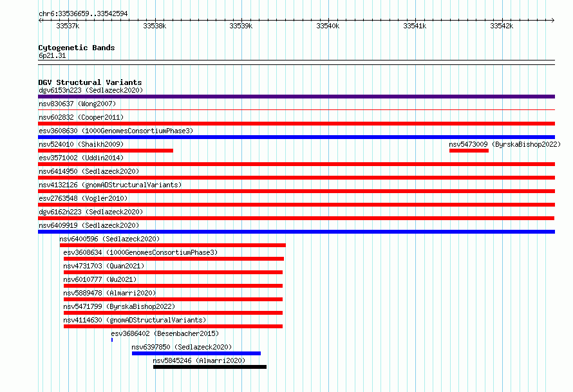Open esv3571002 (Uddin2014) variant label
The width and height of the screenshot is (573, 392).
(x=81, y=158)
